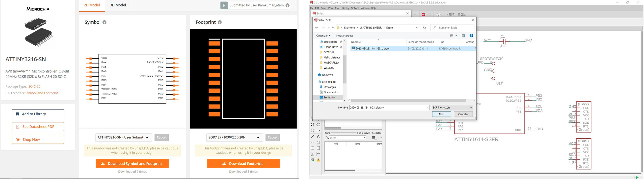Select the Circle drawing tool

click(313, 148)
